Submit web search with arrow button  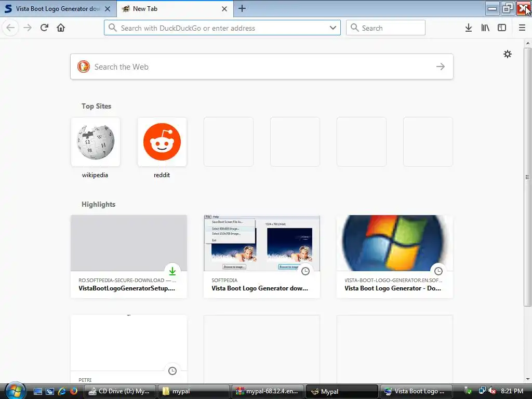441,66
